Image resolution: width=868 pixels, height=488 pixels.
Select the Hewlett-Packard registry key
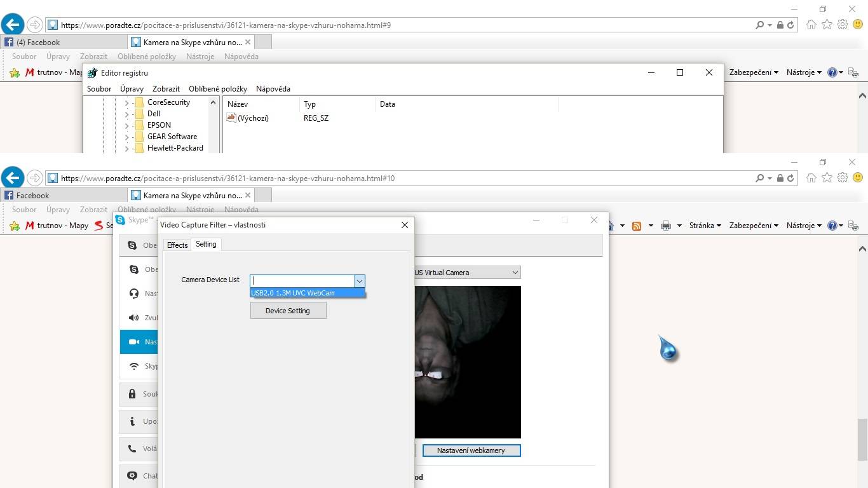[x=175, y=148]
